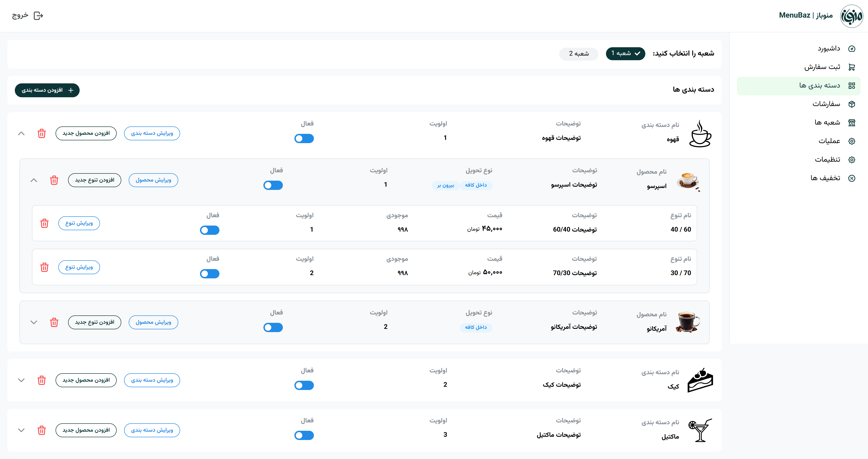Toggle active switch for 30 / 70 variant
The image size is (868, 459).
tap(209, 274)
